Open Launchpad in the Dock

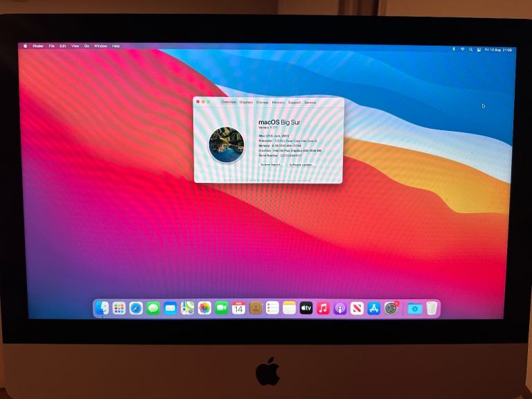pos(119,308)
